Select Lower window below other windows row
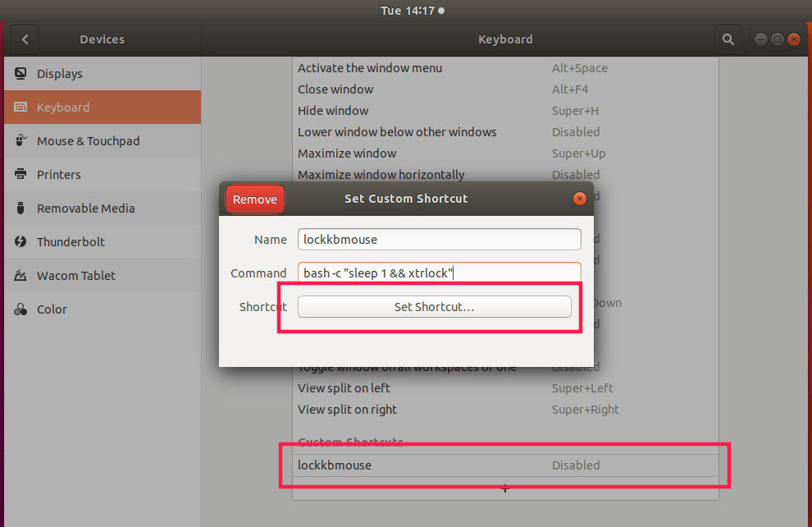 pyautogui.click(x=505, y=132)
